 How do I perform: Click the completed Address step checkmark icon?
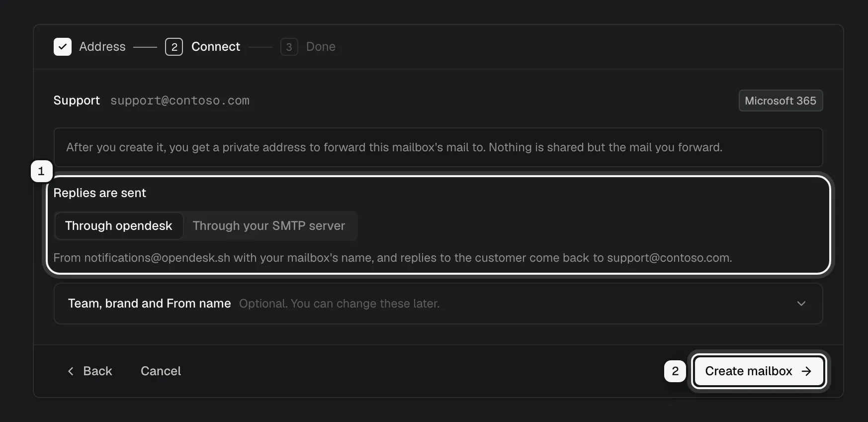point(63,47)
